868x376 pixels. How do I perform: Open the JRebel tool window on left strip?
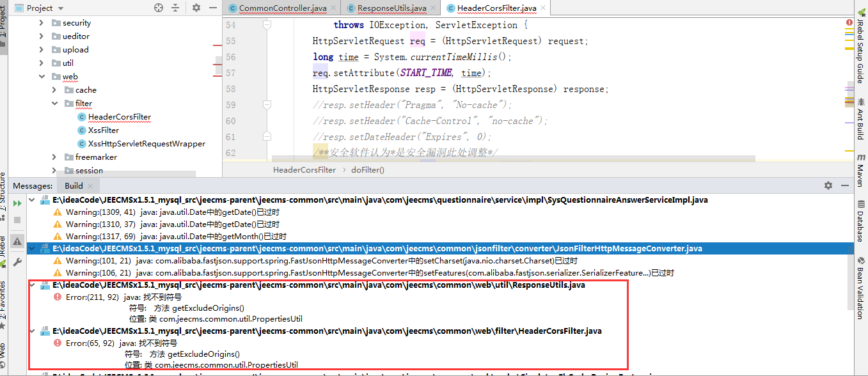(4, 251)
